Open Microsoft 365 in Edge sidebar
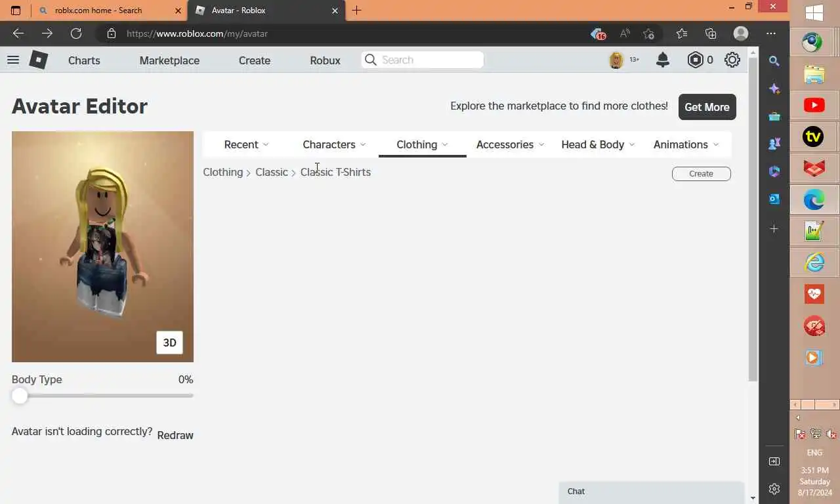The image size is (840, 504). (774, 171)
